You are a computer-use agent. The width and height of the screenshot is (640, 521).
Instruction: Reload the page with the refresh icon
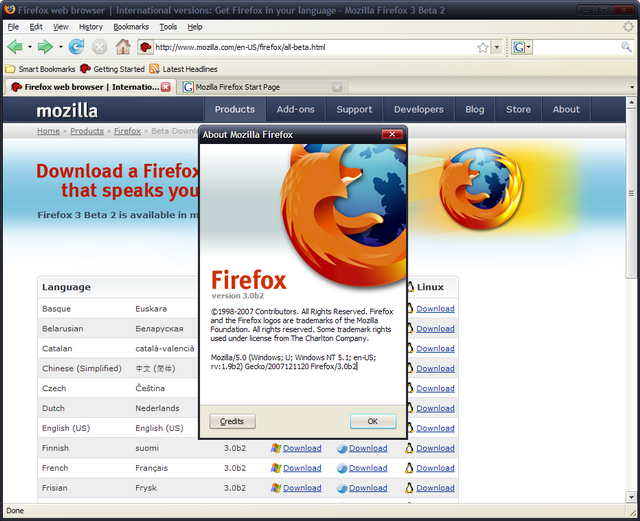point(76,47)
